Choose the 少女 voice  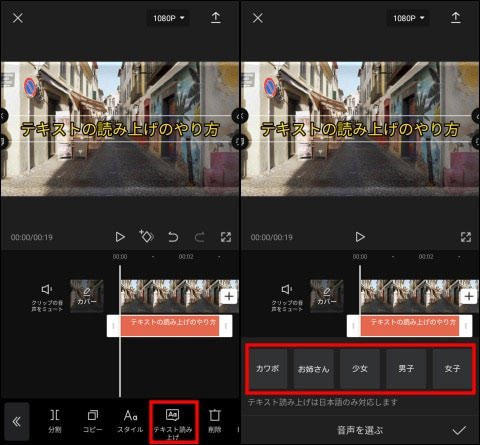(360, 369)
